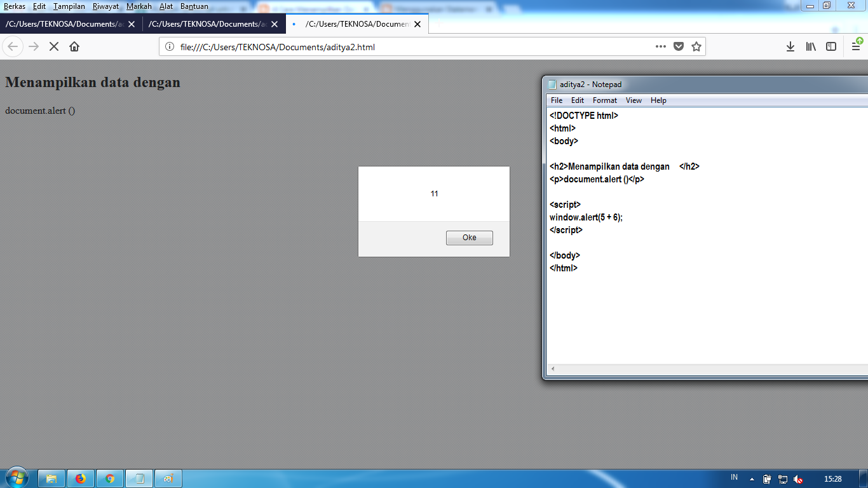868x488 pixels.
Task: Save page to Pocket icon
Action: click(679, 46)
